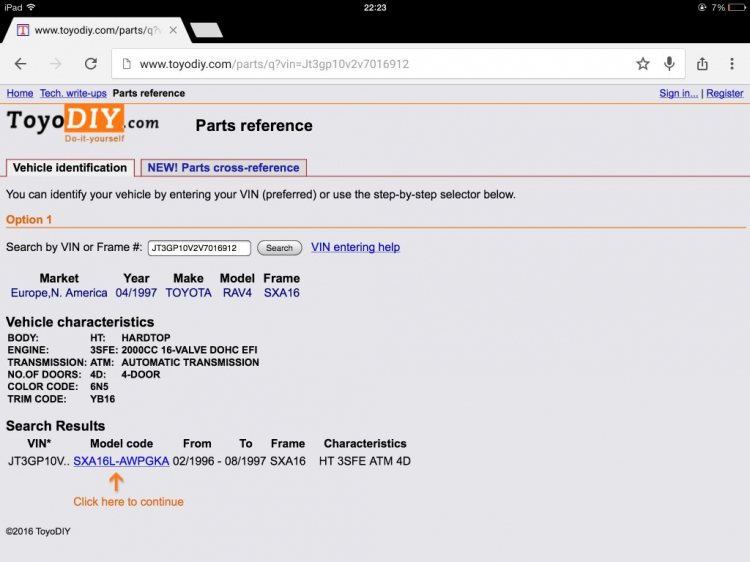Screen dimensions: 750x562
Task: Tap the battery indicator in the status bar
Action: click(x=736, y=8)
